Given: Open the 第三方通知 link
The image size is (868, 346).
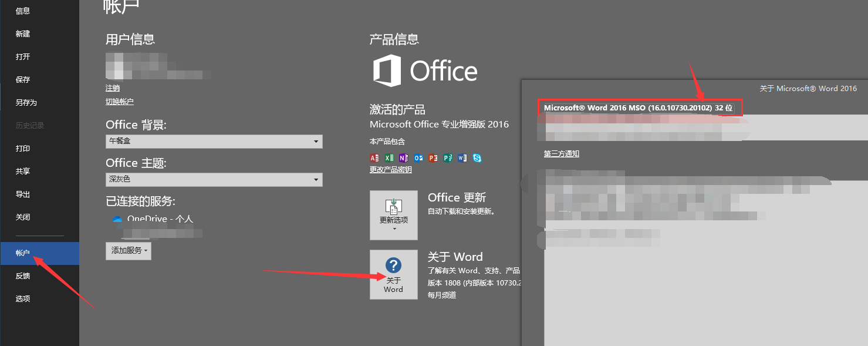Looking at the screenshot, I should 562,154.
